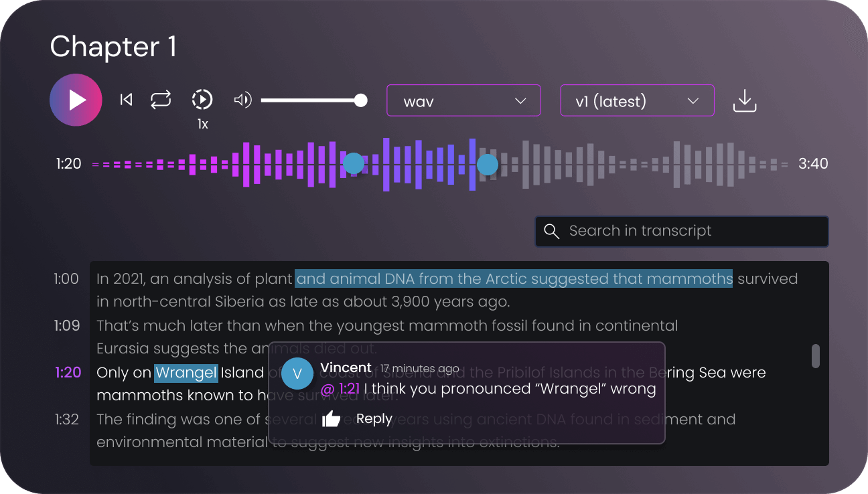Jump to transcript timestamp 1:32
Viewport: 868px width, 494px height.
tap(66, 419)
